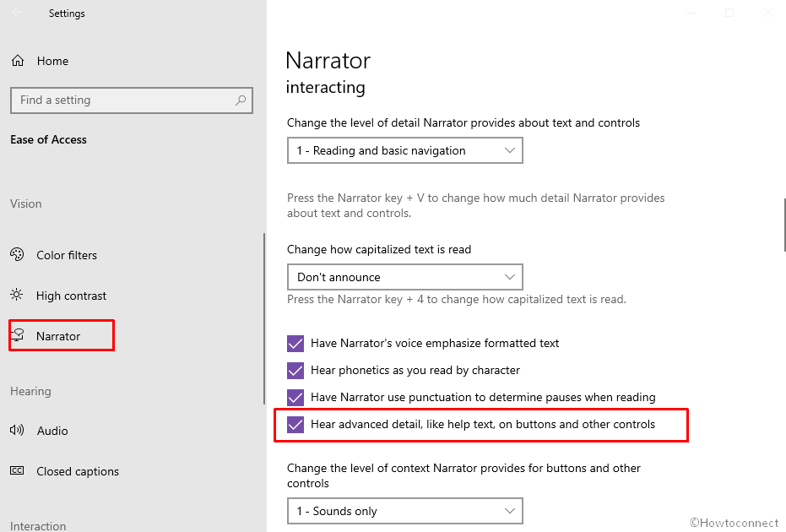Click the Vision section label
This screenshot has width=786, height=532.
coord(26,204)
